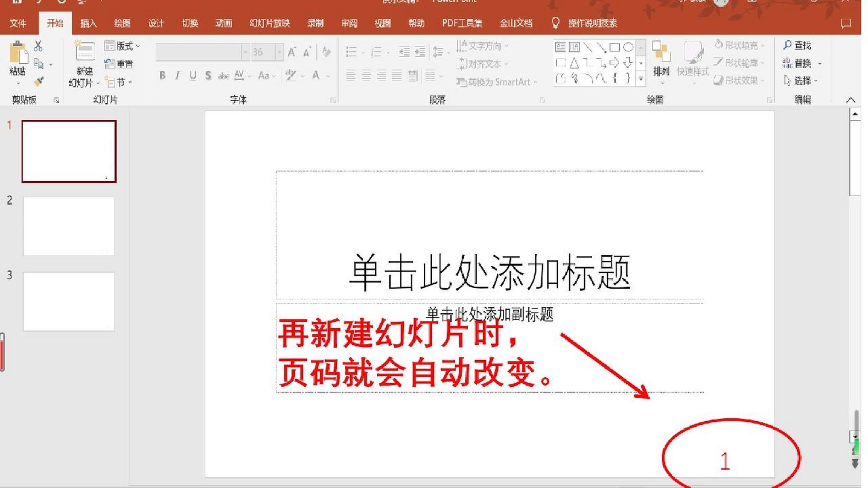Switch to the 插入 (Insert) tab

click(87, 23)
